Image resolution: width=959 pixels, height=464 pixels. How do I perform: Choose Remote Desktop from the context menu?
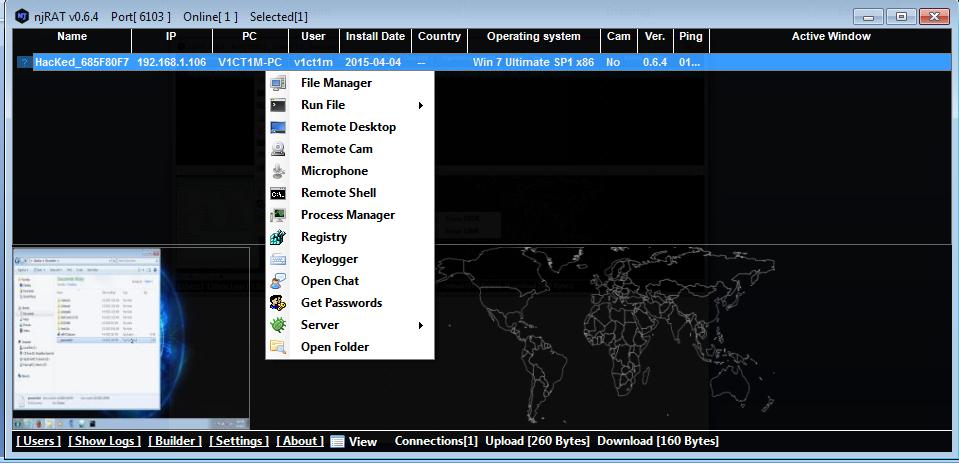pos(350,127)
